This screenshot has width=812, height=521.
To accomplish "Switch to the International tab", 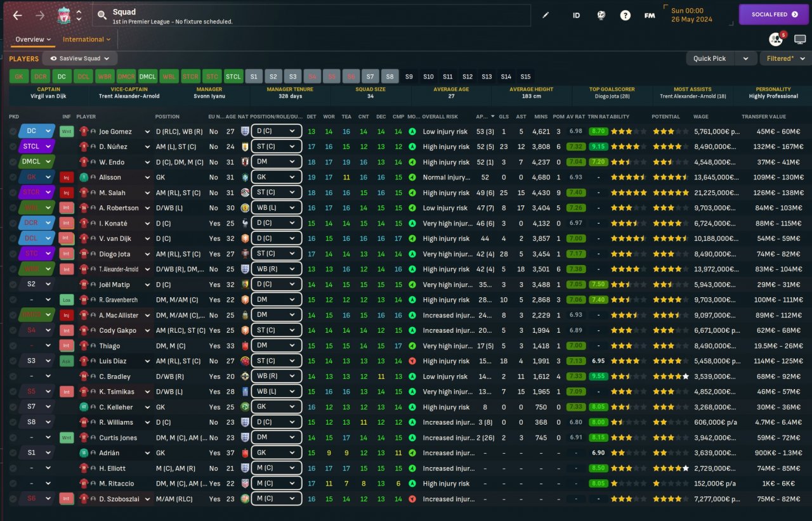I will coord(86,39).
